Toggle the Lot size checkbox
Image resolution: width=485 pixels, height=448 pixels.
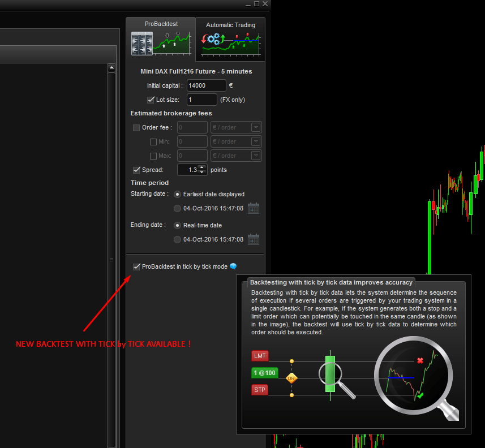(151, 100)
